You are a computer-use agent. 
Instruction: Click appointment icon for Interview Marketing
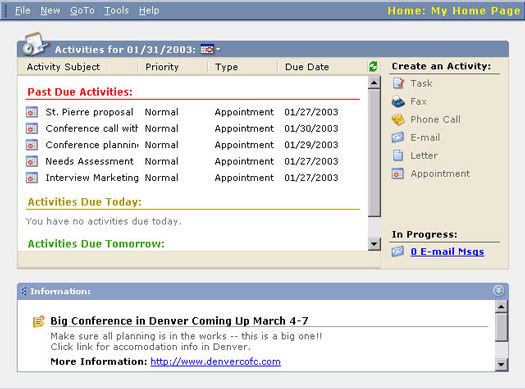[x=32, y=177]
